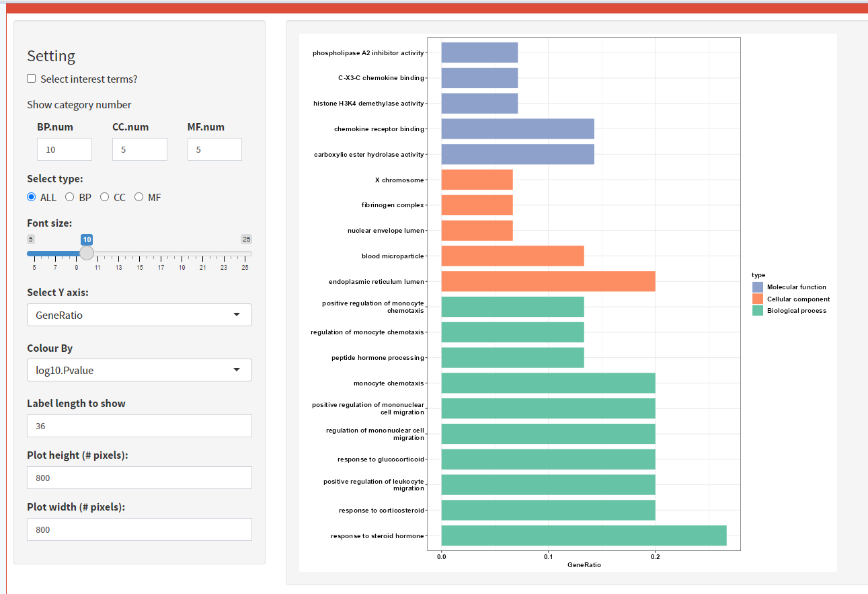Click the 'Setting' panel heading
868x594 pixels.
51,56
